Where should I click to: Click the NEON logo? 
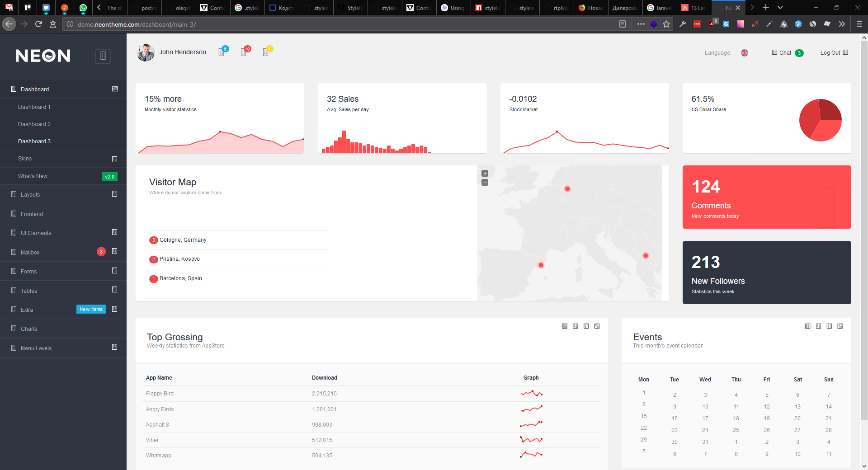coord(43,56)
